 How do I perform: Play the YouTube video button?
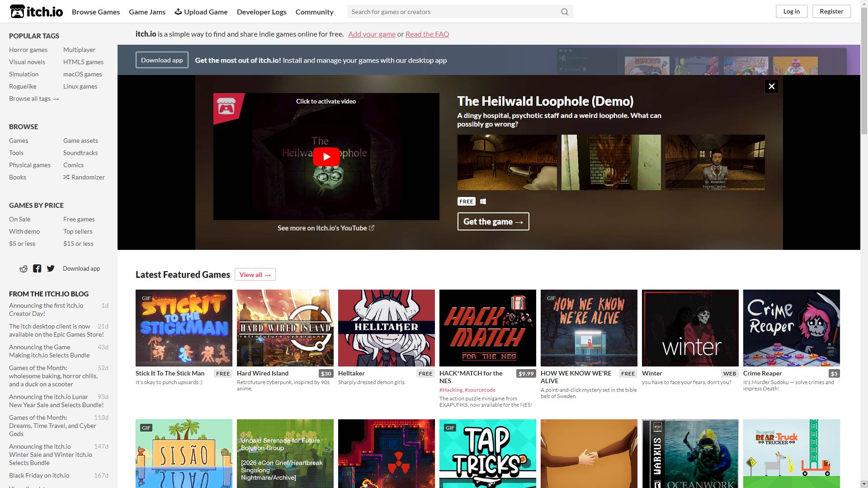pyautogui.click(x=326, y=157)
